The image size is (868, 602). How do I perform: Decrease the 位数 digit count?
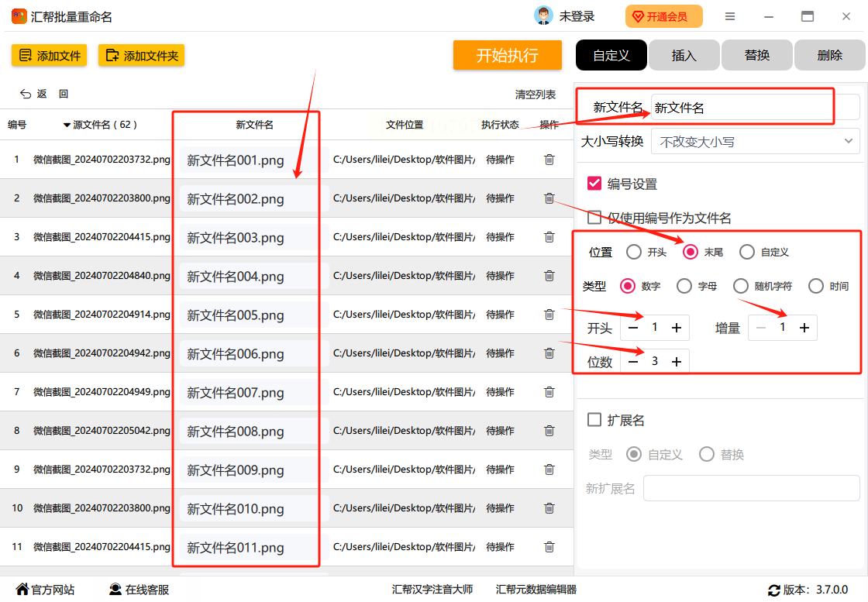tap(633, 361)
